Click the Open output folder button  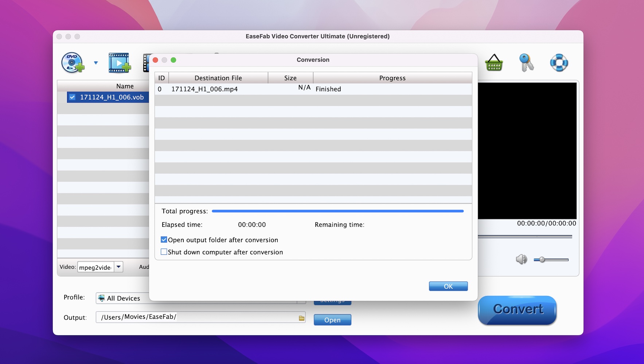coord(332,320)
